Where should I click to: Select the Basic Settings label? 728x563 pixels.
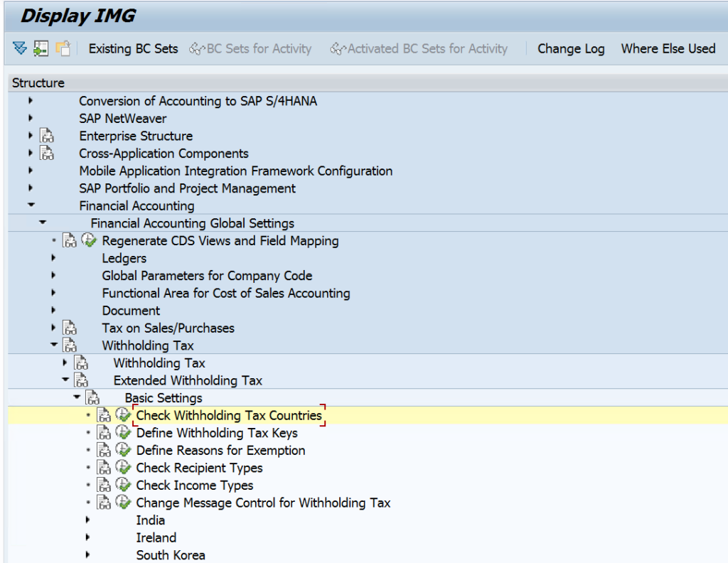click(164, 398)
